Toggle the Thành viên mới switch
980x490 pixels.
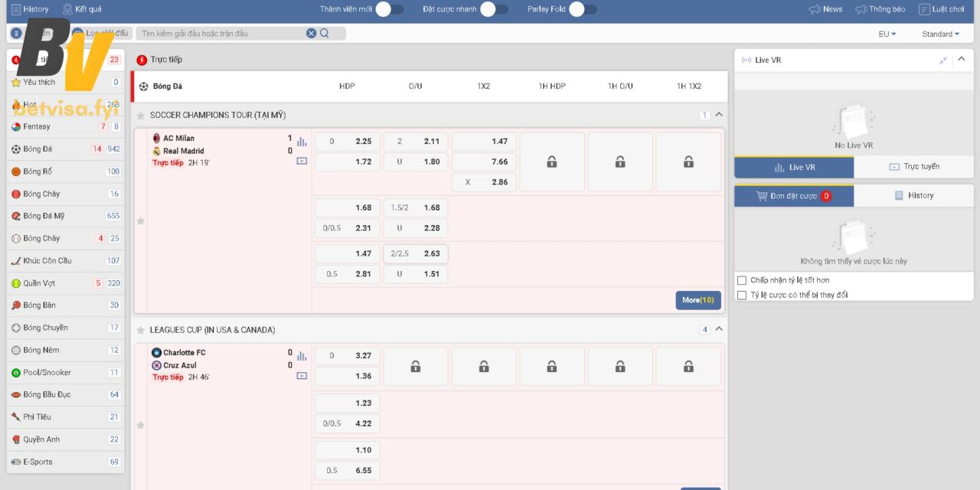pos(389,9)
